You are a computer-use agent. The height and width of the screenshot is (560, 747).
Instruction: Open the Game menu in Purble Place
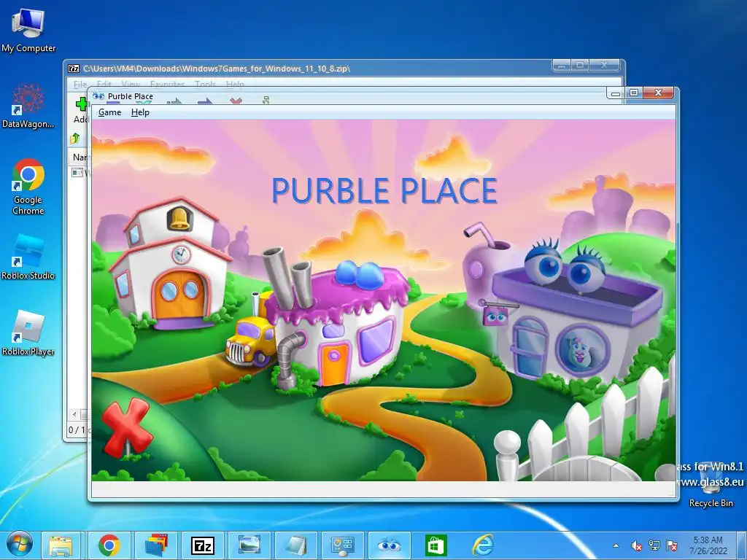pyautogui.click(x=109, y=112)
